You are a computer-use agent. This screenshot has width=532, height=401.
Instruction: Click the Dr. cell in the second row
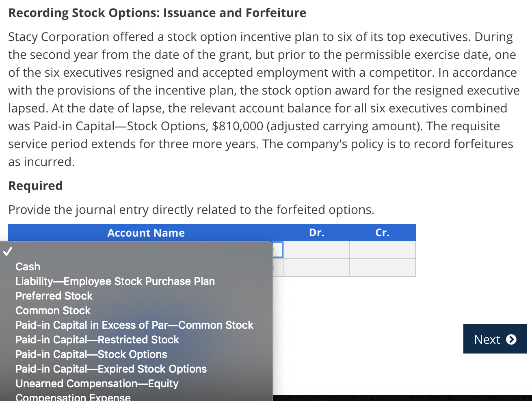coord(317,267)
